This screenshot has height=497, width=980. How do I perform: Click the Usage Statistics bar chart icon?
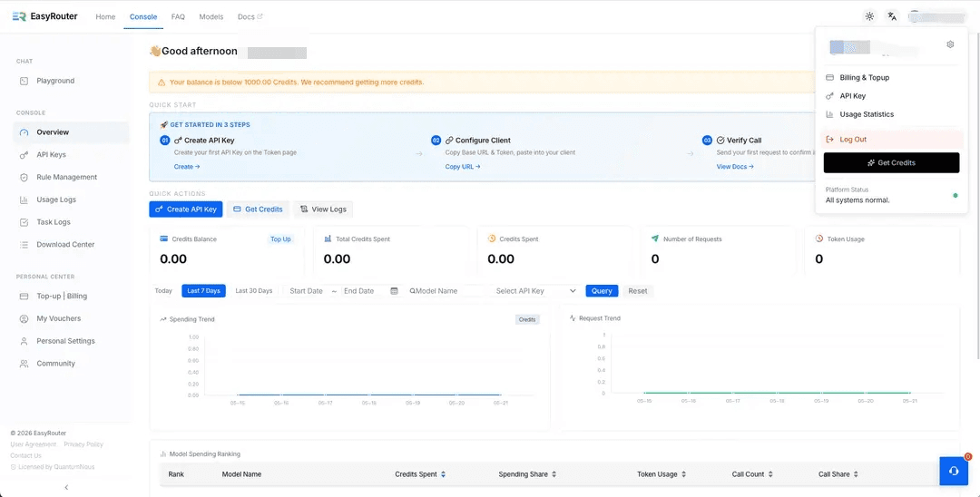coord(829,114)
